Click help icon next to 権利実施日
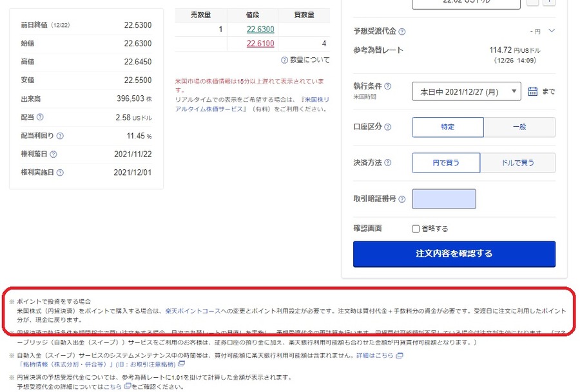 coord(60,173)
